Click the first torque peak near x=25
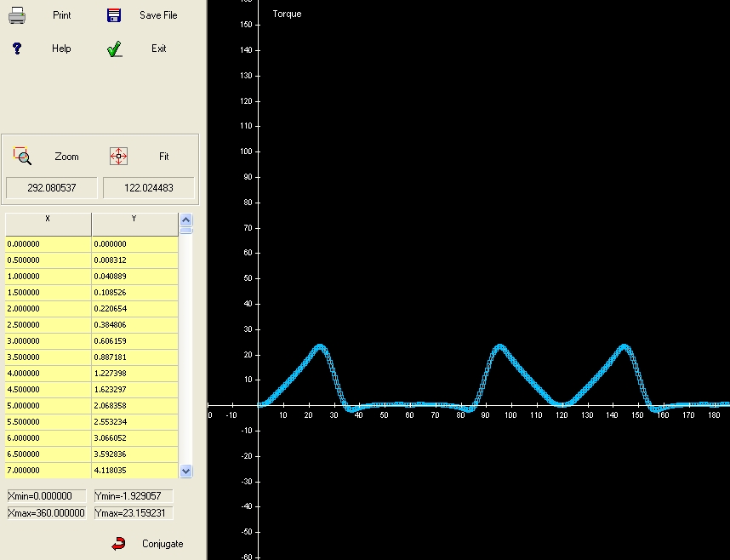730x560 pixels. click(x=320, y=346)
